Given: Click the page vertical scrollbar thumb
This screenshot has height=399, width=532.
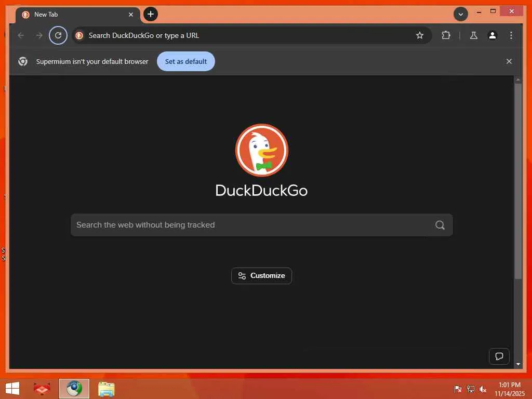Looking at the screenshot, I should pos(518,181).
